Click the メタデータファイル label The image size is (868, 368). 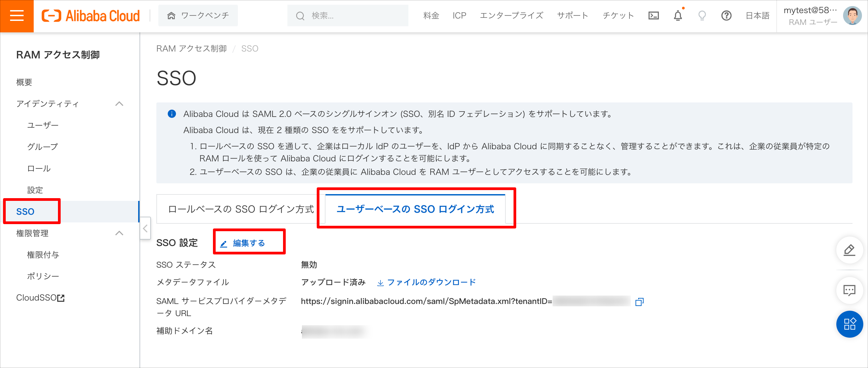pos(193,282)
